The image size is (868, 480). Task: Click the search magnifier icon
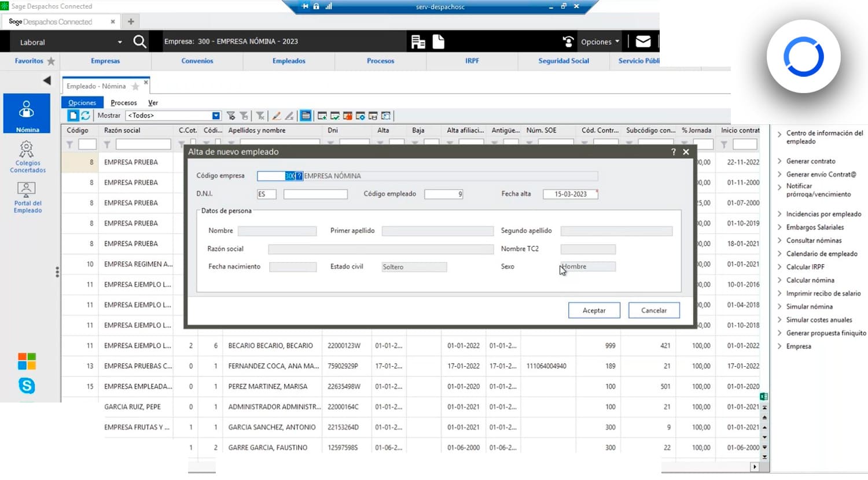tap(139, 42)
